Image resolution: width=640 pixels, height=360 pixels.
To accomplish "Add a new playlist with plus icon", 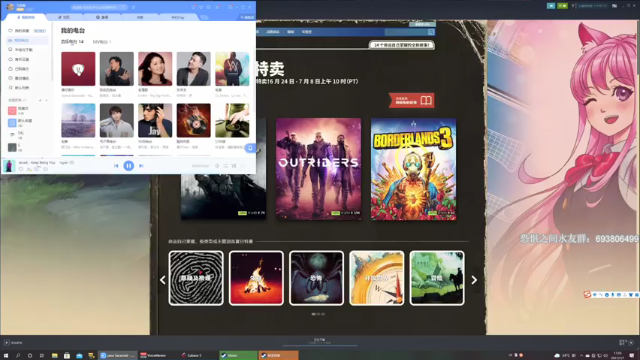I will (x=40, y=100).
